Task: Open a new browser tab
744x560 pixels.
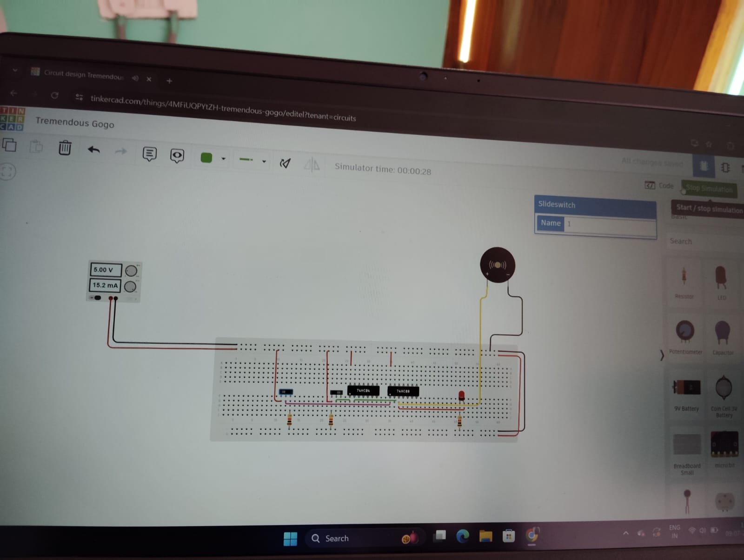Action: point(169,81)
